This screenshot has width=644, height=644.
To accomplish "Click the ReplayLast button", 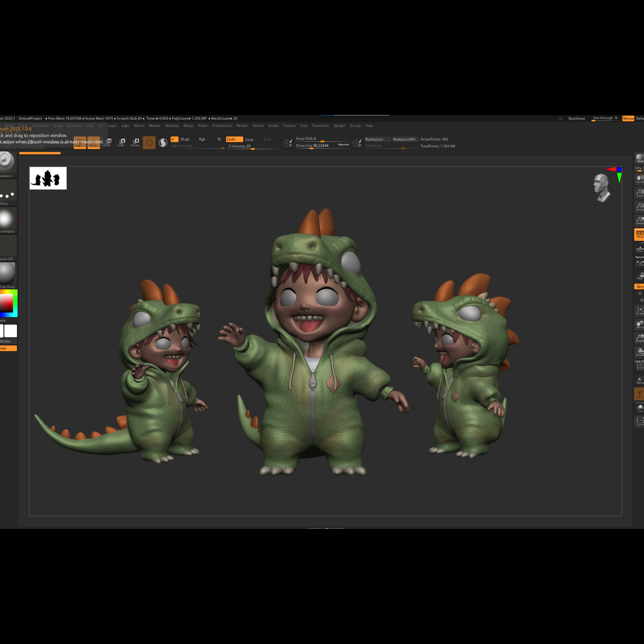I will tap(377, 139).
